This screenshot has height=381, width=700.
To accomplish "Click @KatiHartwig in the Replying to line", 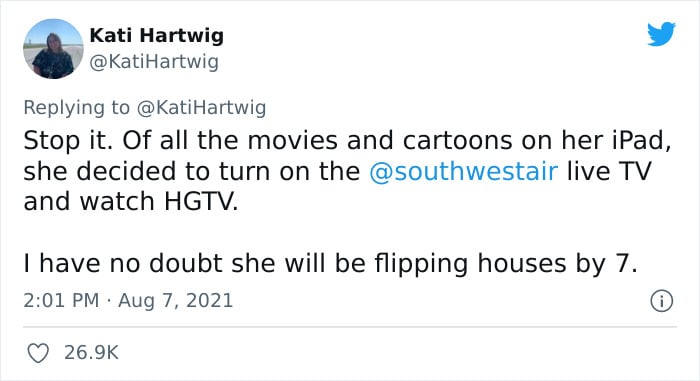I will pyautogui.click(x=201, y=108).
